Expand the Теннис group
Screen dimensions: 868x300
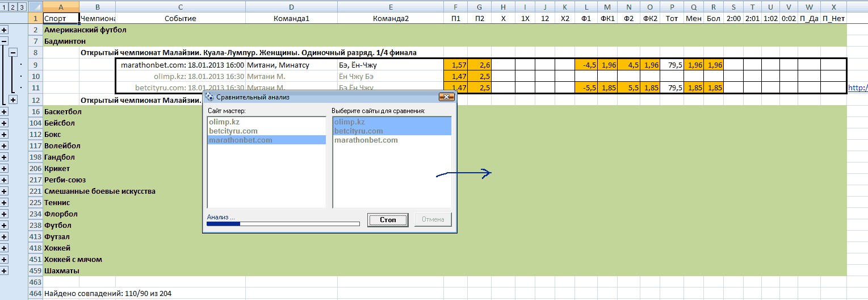click(x=4, y=202)
